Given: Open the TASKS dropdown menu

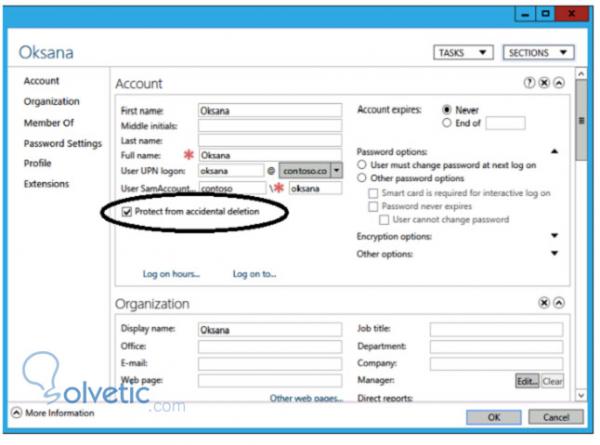Looking at the screenshot, I should pyautogui.click(x=463, y=52).
